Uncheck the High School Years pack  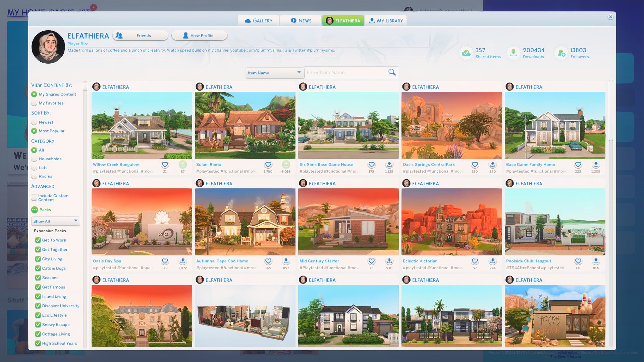(x=38, y=344)
